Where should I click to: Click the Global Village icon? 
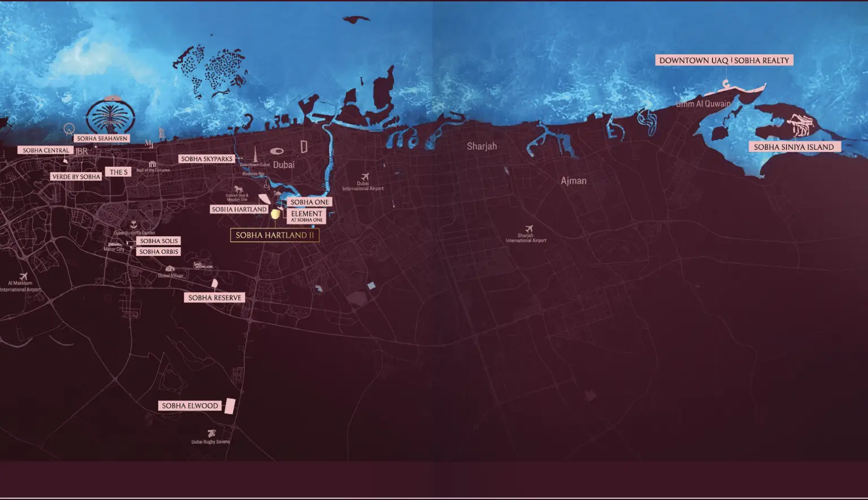coord(170,269)
